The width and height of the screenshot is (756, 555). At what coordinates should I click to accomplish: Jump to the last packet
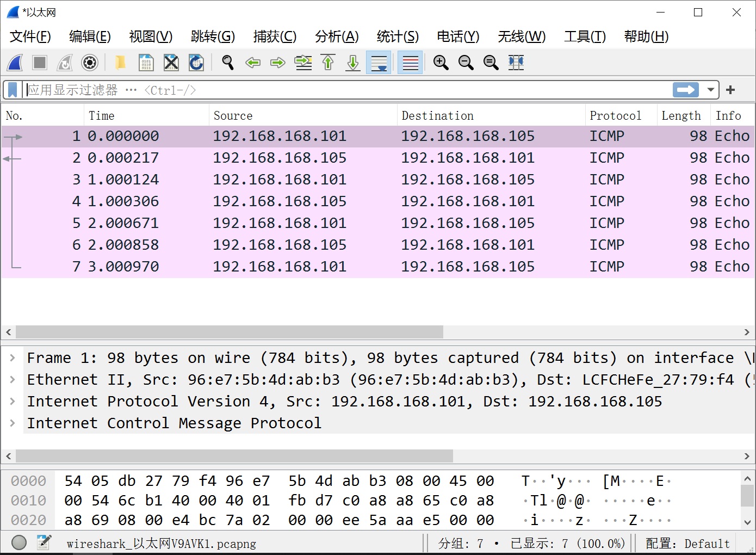coord(352,63)
